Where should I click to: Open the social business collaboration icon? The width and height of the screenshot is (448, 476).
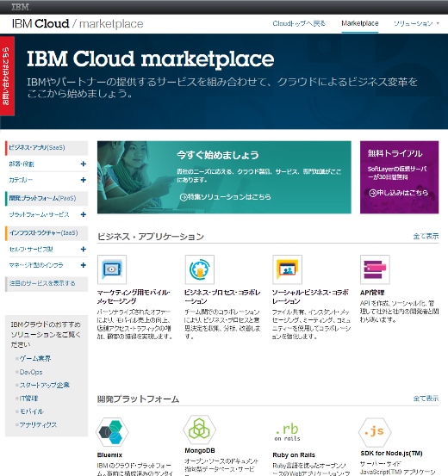pyautogui.click(x=287, y=269)
